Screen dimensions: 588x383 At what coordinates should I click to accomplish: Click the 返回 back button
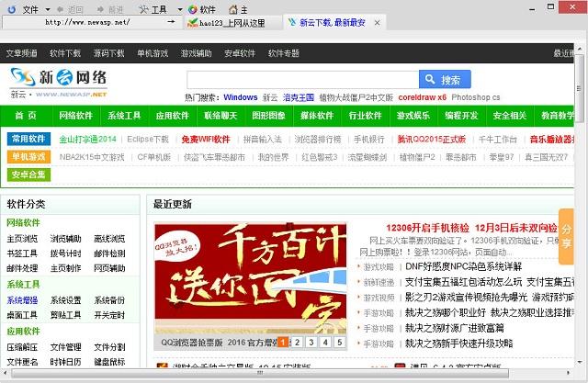(70, 10)
